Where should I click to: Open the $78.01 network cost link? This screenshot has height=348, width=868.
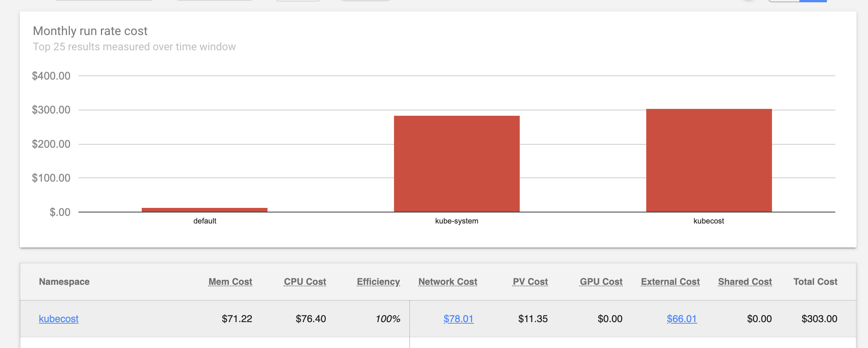click(x=458, y=319)
